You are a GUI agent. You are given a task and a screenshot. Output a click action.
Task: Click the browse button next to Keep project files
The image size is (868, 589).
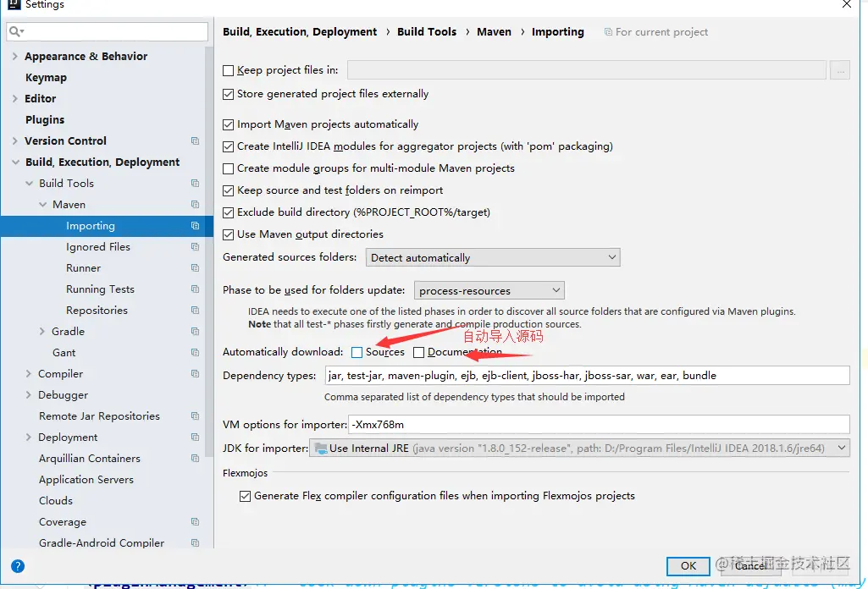pos(840,70)
